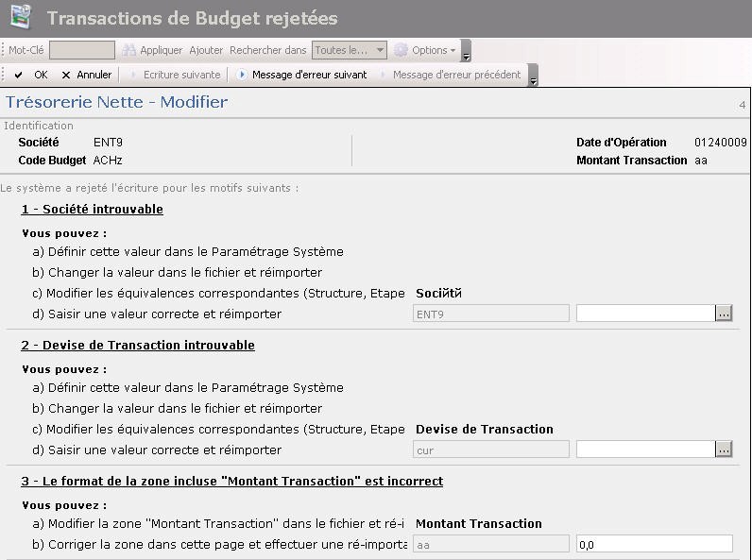Click the binoculars Appliquer icon
752x560 pixels.
tap(129, 50)
